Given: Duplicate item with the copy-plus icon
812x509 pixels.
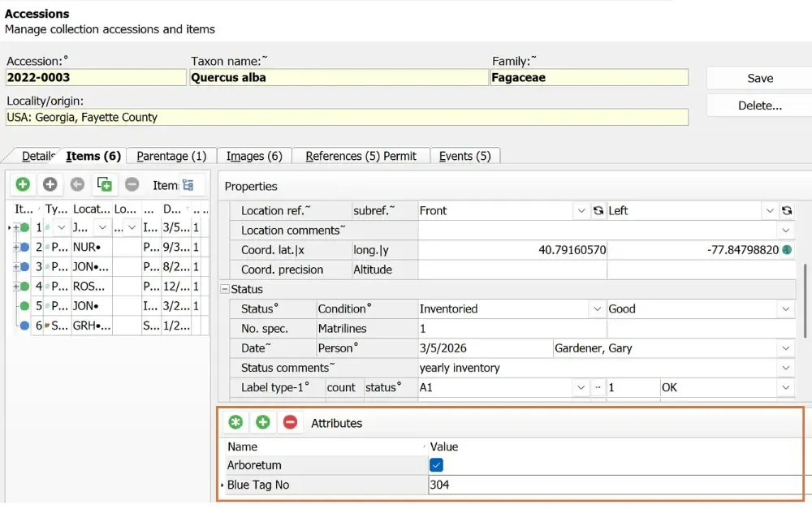Looking at the screenshot, I should 105,184.
